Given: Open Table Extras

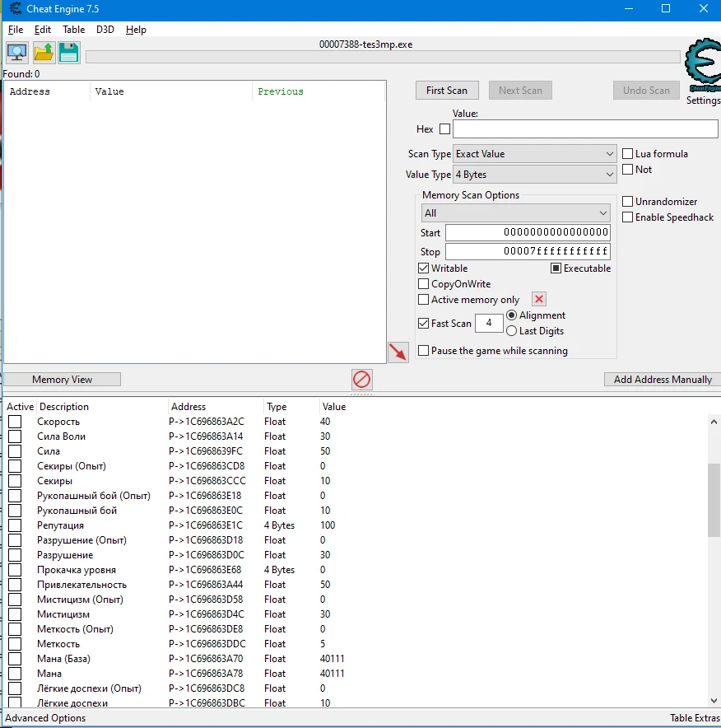Looking at the screenshot, I should [695, 718].
